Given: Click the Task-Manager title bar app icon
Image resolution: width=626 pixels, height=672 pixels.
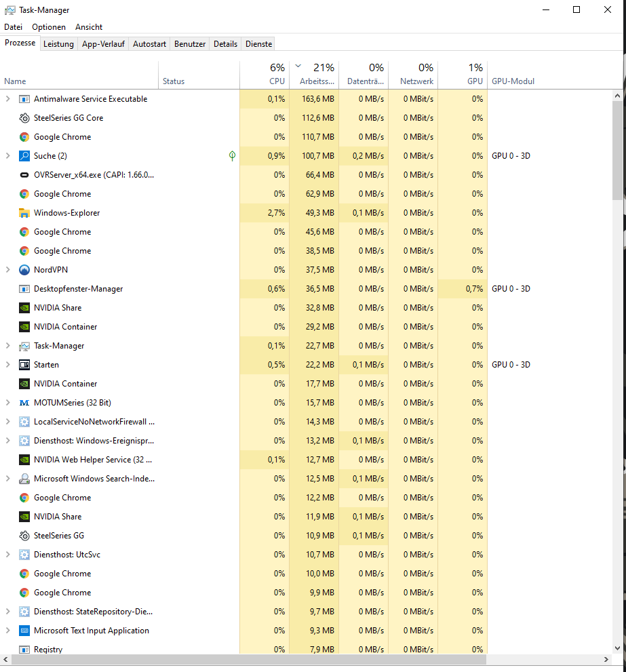Looking at the screenshot, I should pyautogui.click(x=10, y=10).
